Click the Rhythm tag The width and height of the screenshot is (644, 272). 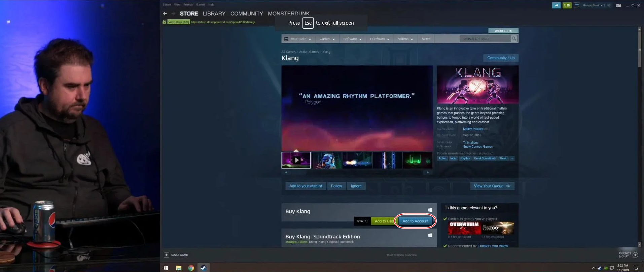tap(465, 158)
